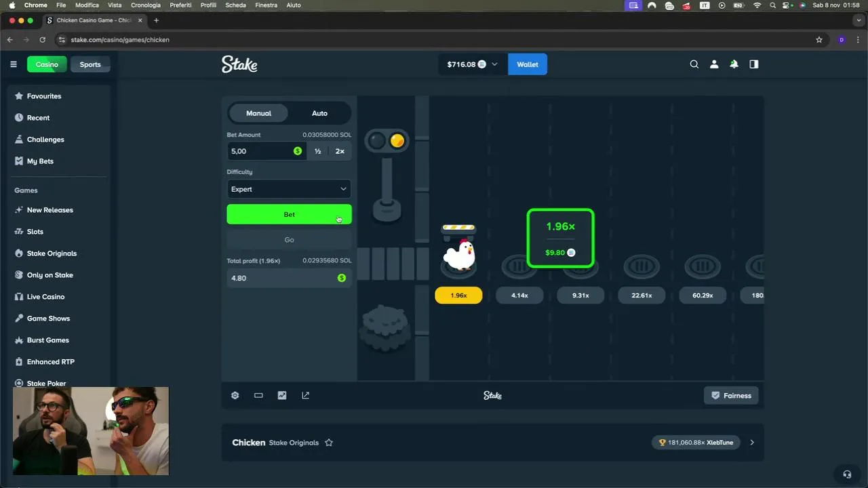Open the Preferiti menu

click(x=180, y=5)
